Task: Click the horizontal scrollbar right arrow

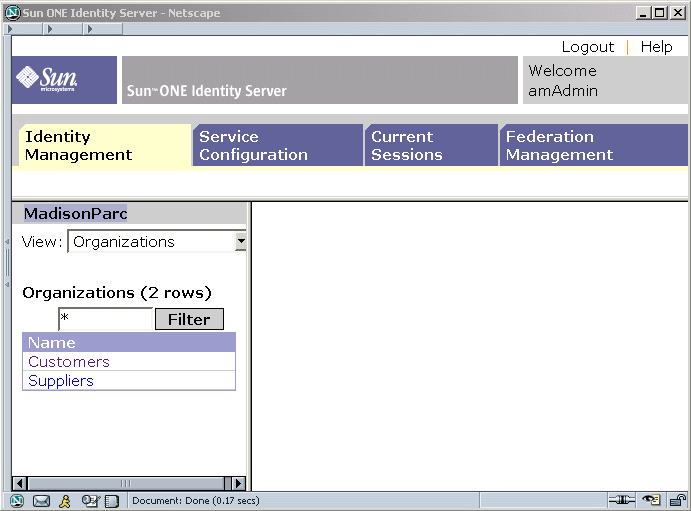Action: pyautogui.click(x=238, y=484)
